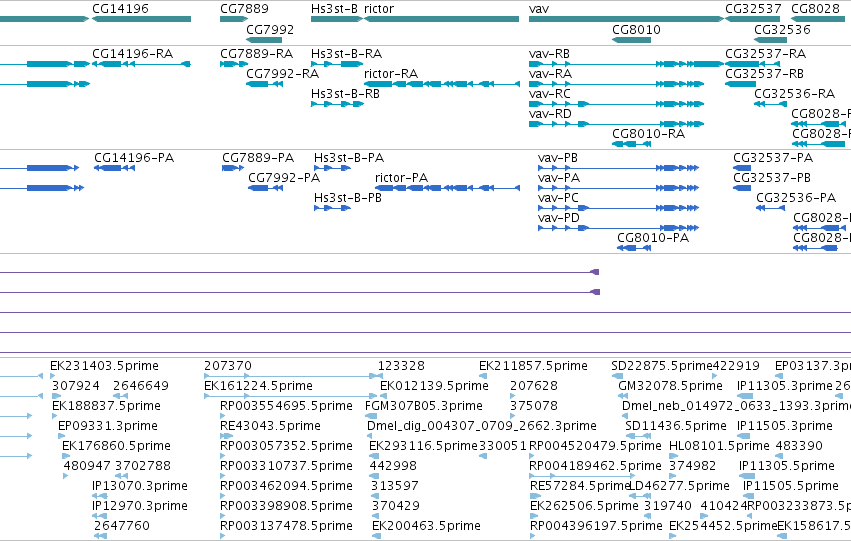
Task: Select the vav-PD protein label
Action: coord(559,218)
